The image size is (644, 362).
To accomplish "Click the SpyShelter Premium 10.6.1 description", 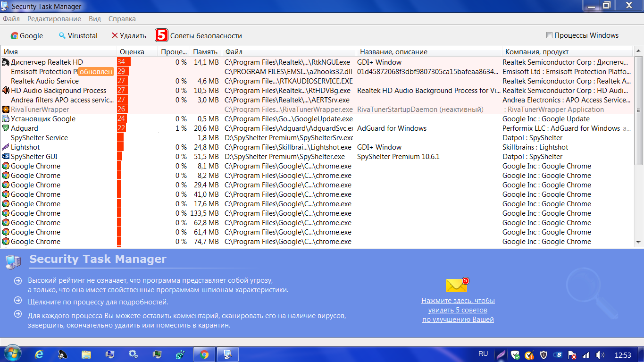I will 398,157.
